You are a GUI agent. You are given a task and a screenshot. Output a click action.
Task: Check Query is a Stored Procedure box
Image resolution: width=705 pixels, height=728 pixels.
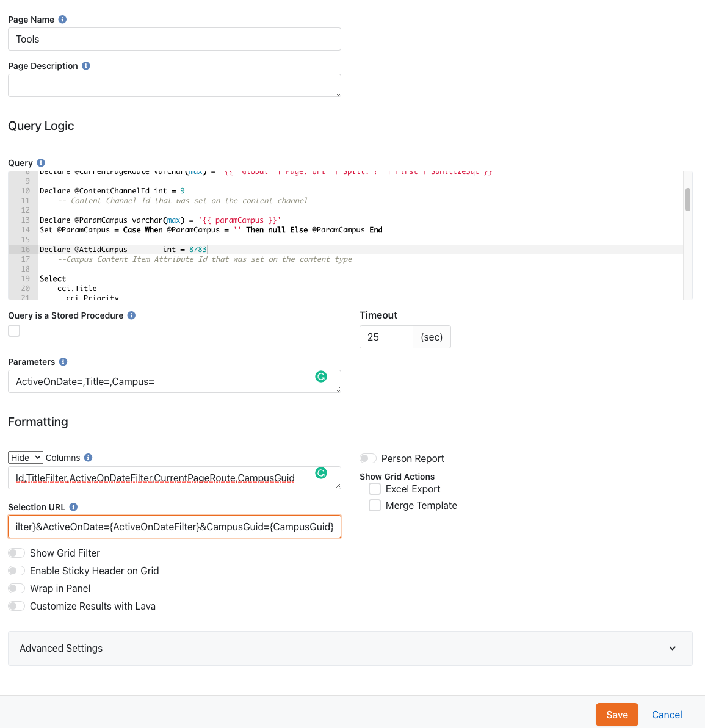click(x=14, y=331)
